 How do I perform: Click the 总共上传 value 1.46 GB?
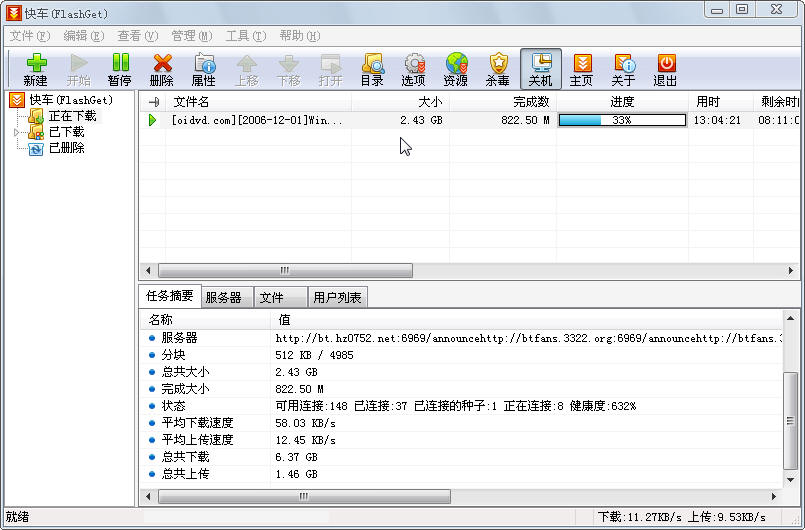pyautogui.click(x=296, y=474)
